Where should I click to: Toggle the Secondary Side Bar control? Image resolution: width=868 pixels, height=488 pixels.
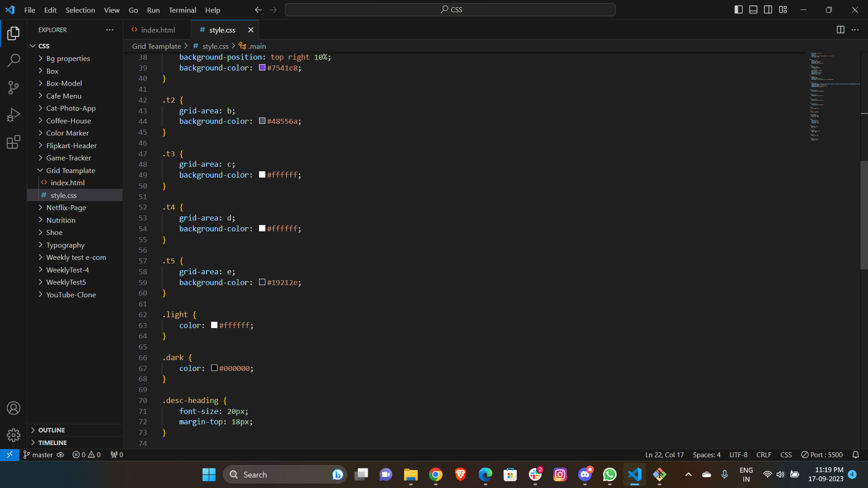pyautogui.click(x=768, y=9)
